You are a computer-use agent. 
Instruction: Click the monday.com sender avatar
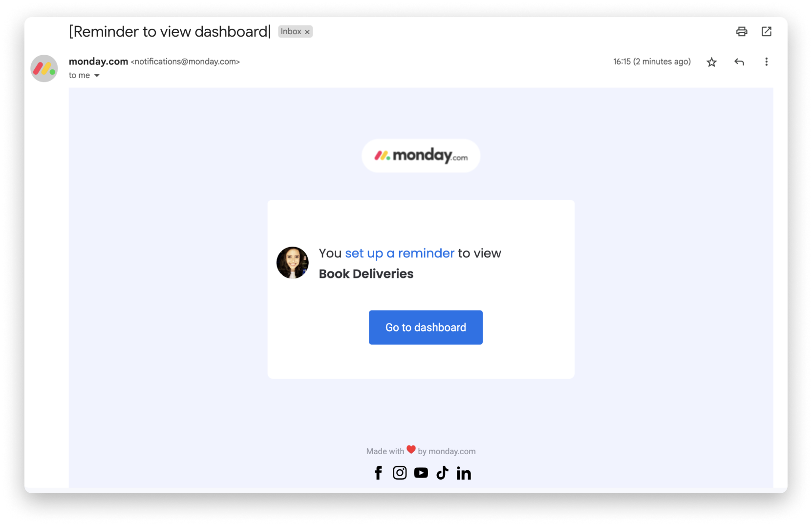tap(44, 68)
